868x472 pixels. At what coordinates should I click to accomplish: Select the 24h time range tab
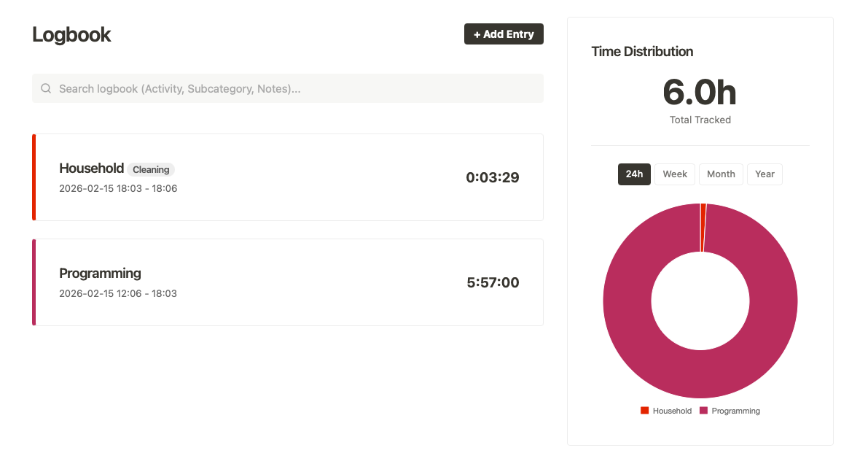click(x=634, y=174)
